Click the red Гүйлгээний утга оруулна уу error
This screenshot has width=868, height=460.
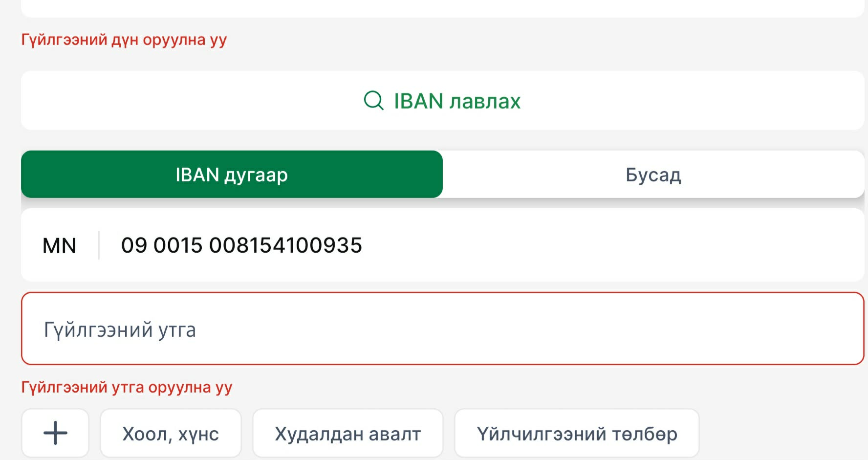(127, 387)
